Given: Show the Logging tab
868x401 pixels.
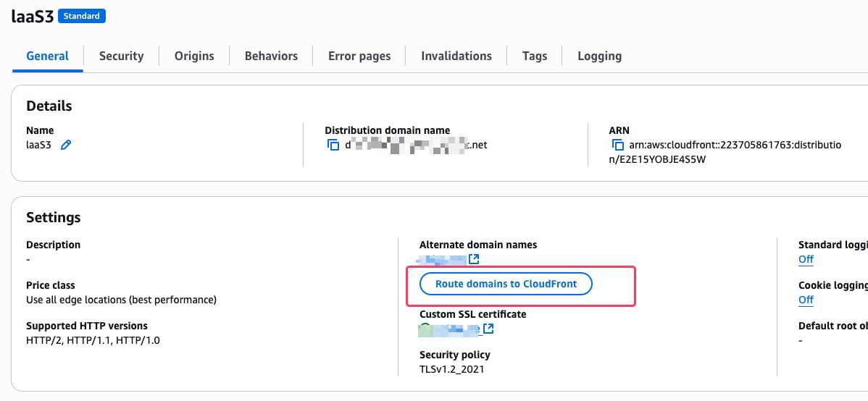Looking at the screenshot, I should [x=599, y=56].
